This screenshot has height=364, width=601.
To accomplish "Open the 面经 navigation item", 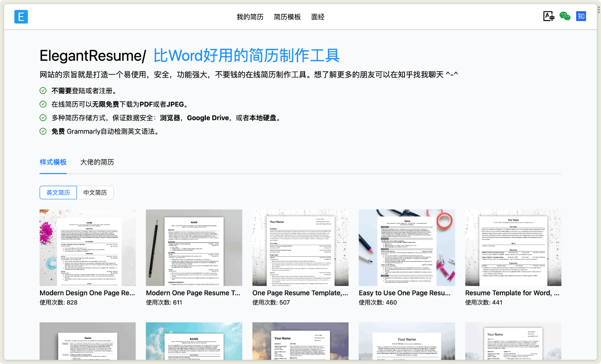I will pos(318,17).
